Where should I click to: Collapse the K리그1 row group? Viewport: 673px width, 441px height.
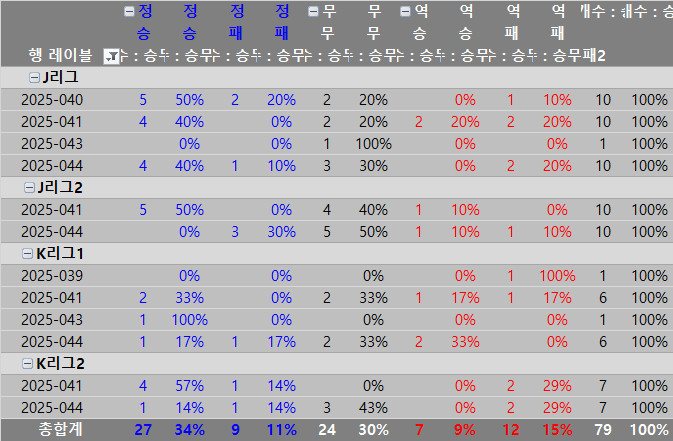[27, 254]
